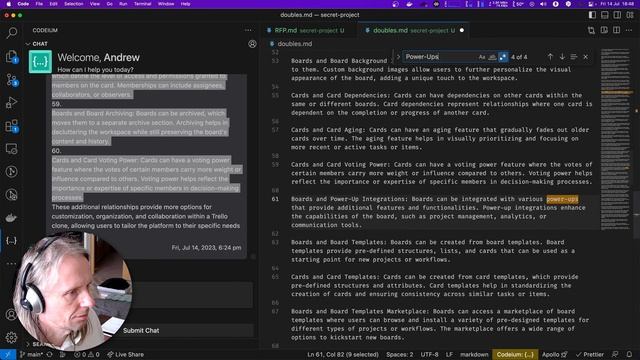Screen dimensions: 640x360
Task: Open the Apple menu
Action: (x=9, y=4)
